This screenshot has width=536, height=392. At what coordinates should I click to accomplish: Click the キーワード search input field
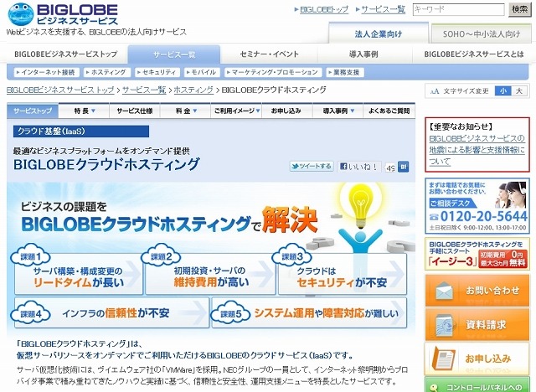coord(458,9)
